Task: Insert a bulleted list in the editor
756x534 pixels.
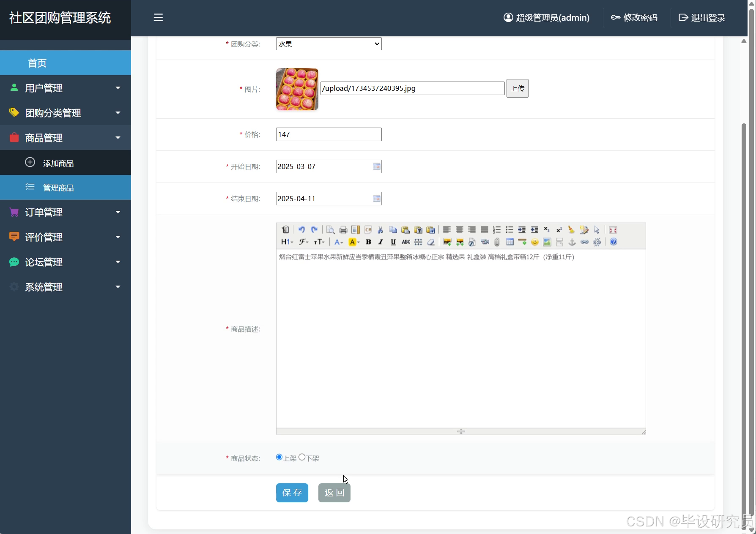Action: point(509,230)
